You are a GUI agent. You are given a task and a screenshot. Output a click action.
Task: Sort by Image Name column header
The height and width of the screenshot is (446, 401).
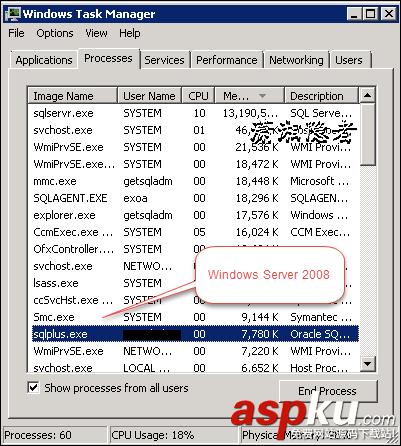(72, 96)
